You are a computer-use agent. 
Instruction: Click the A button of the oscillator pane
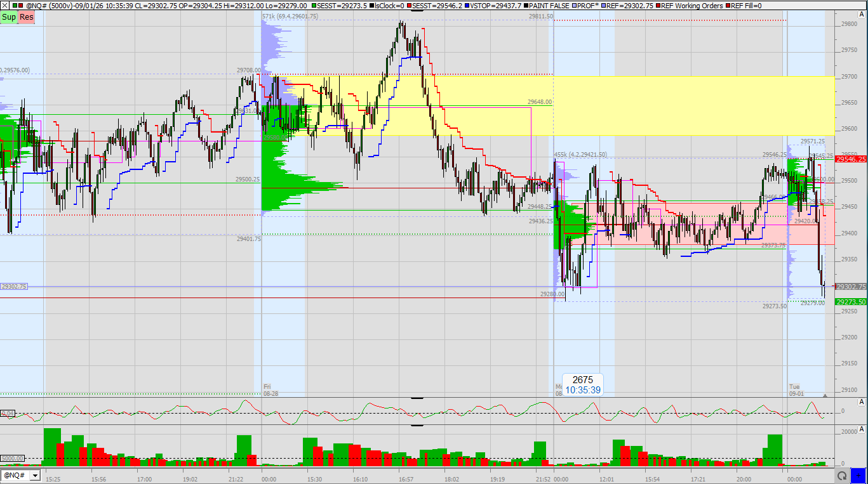pyautogui.click(x=862, y=402)
